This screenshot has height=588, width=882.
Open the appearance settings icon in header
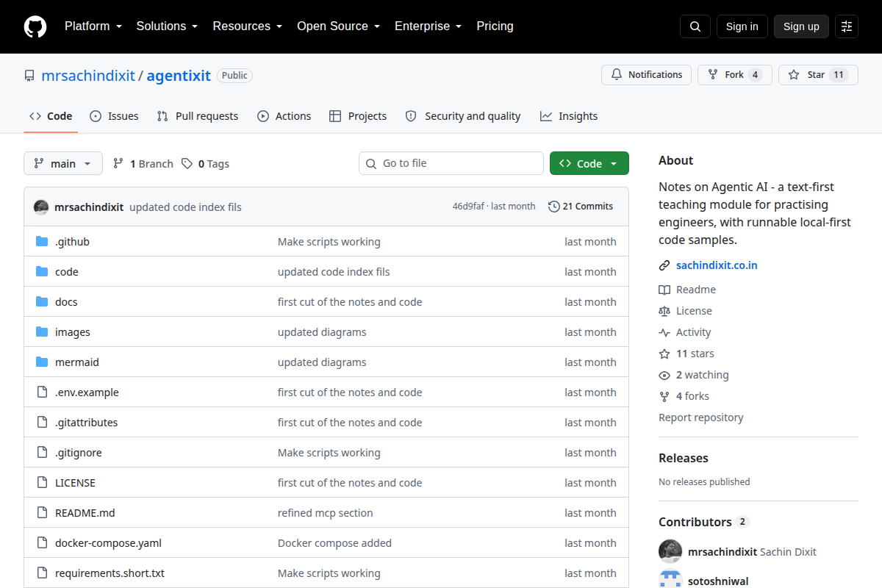[847, 26]
